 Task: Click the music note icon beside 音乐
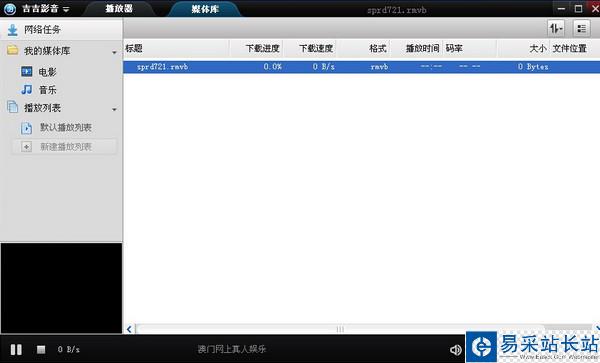click(x=26, y=90)
